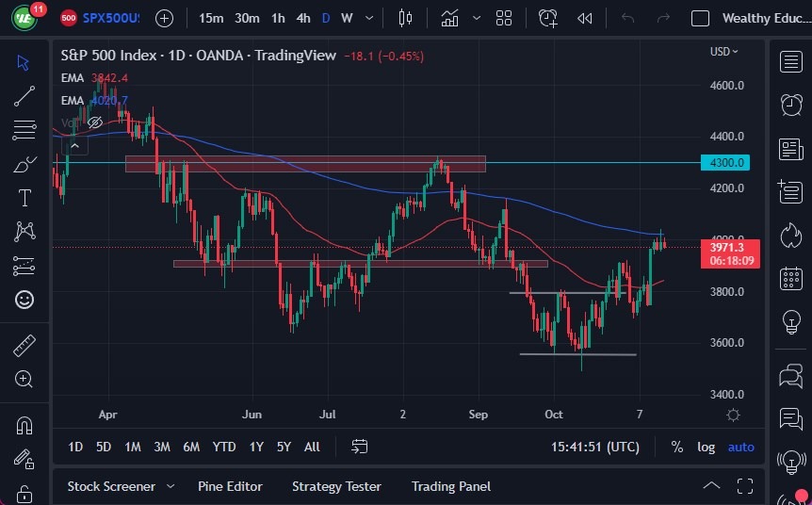Select the trend line drawing tool
The width and height of the screenshot is (812, 505).
tap(24, 95)
